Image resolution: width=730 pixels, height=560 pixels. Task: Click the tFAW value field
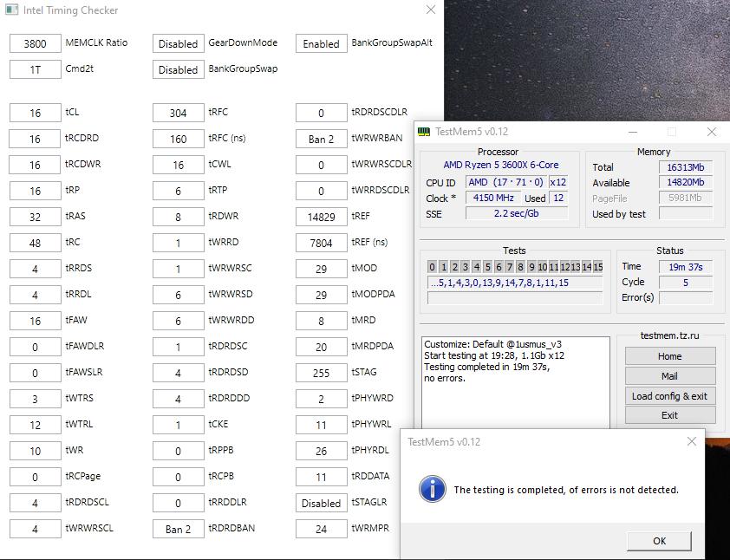36,321
